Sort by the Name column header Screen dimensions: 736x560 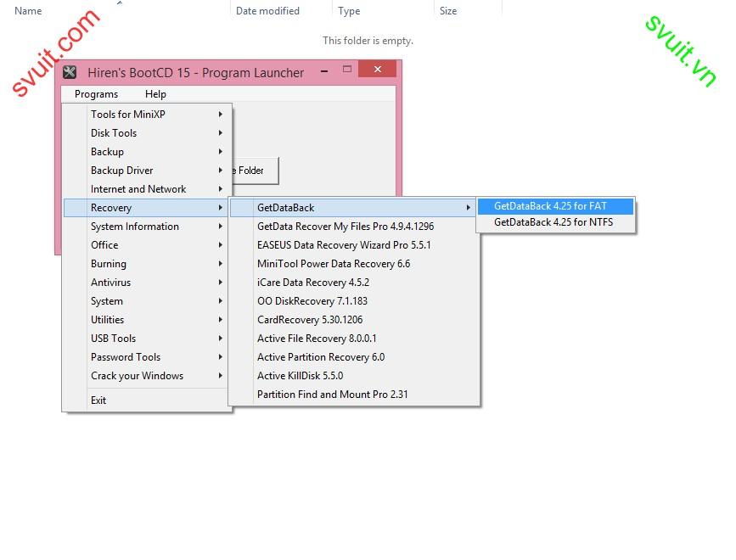point(28,11)
